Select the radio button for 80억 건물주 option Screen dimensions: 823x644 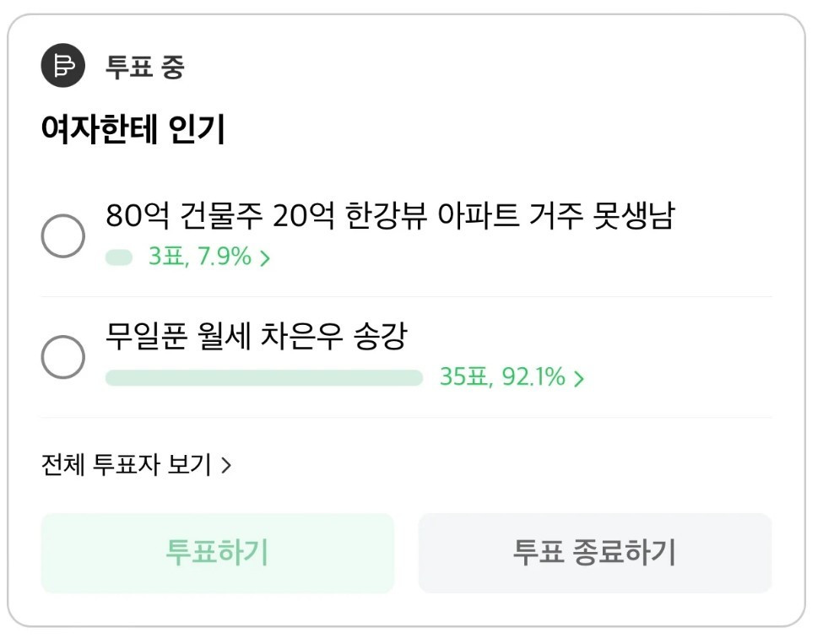pos(63,235)
